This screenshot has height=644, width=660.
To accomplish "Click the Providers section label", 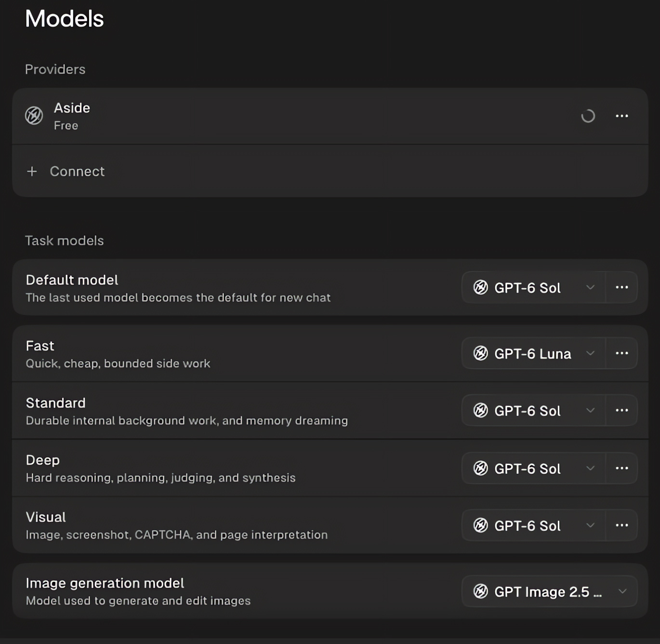I will [55, 69].
